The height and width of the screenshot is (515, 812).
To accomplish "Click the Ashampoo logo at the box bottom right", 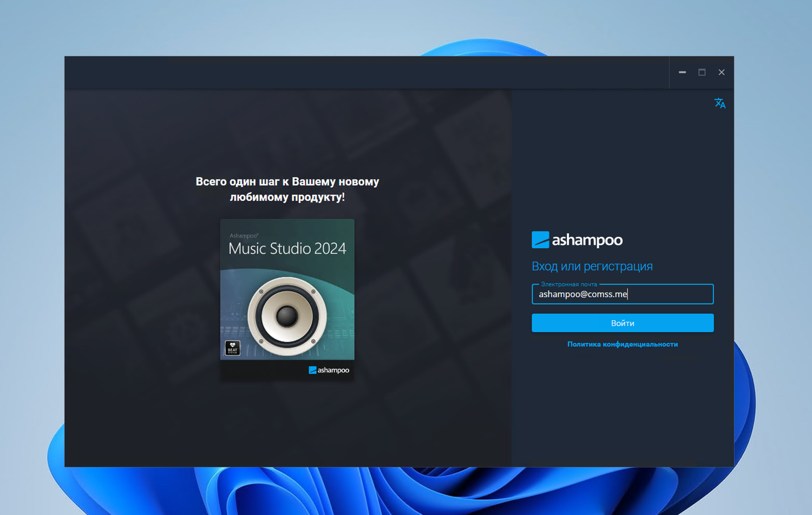I will point(329,371).
